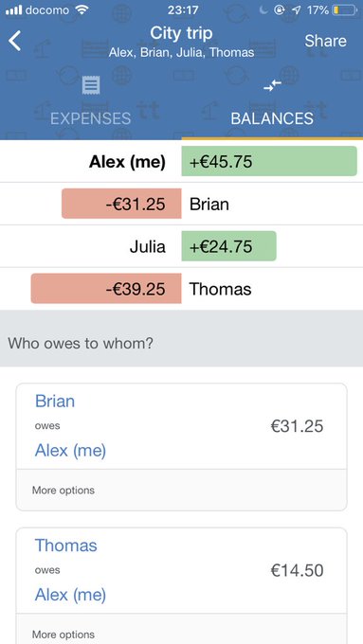Tap the location arrow status icon

[x=296, y=10]
